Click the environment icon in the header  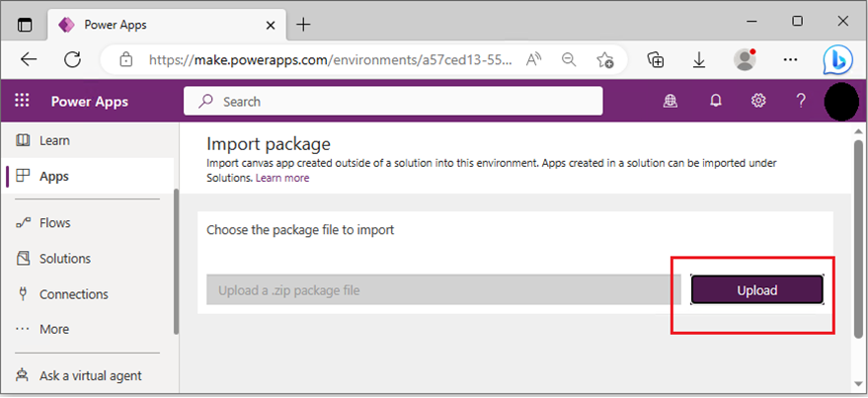click(x=671, y=101)
